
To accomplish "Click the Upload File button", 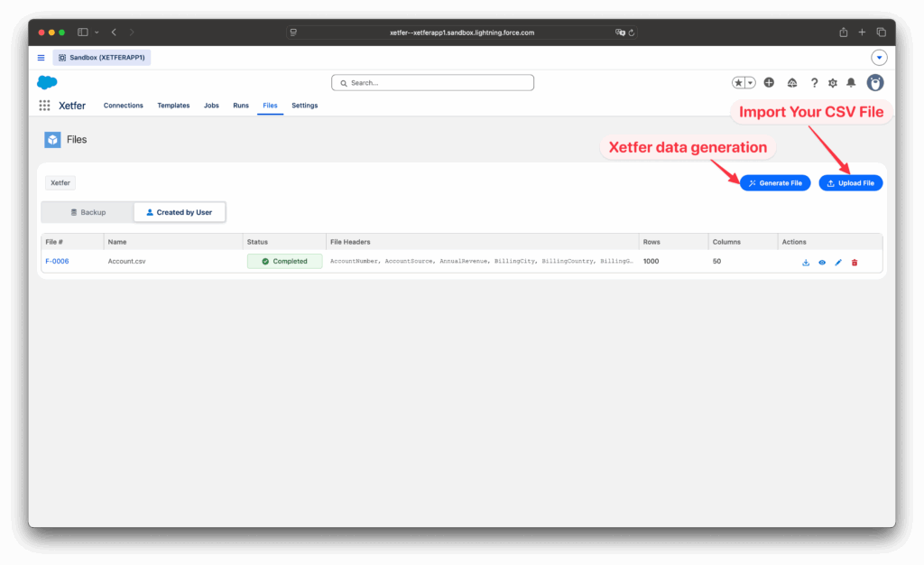I will tap(850, 183).
